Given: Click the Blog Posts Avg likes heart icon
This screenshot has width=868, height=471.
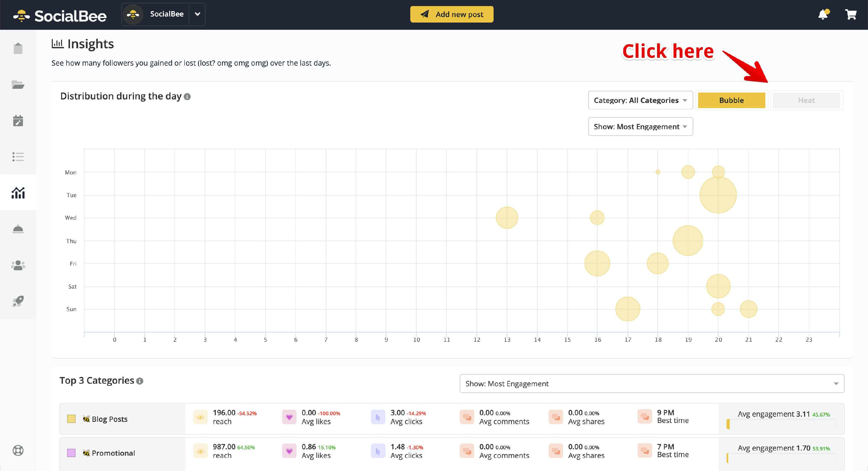Looking at the screenshot, I should (289, 417).
